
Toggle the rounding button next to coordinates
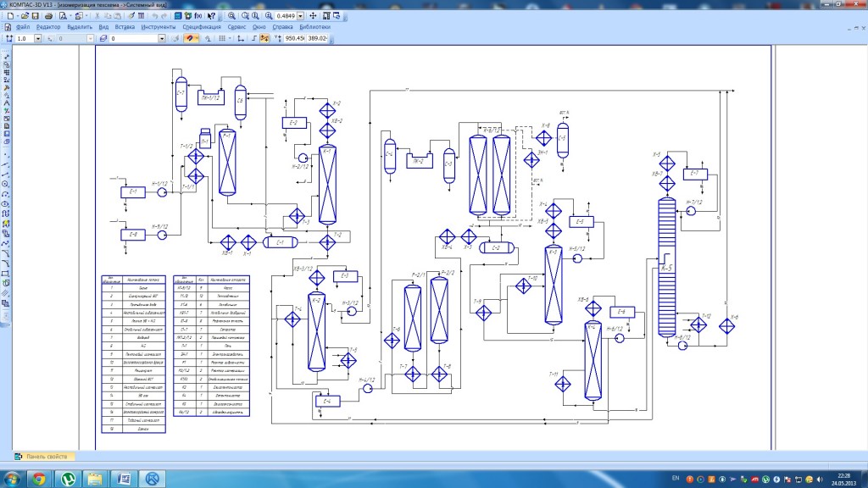[x=264, y=38]
